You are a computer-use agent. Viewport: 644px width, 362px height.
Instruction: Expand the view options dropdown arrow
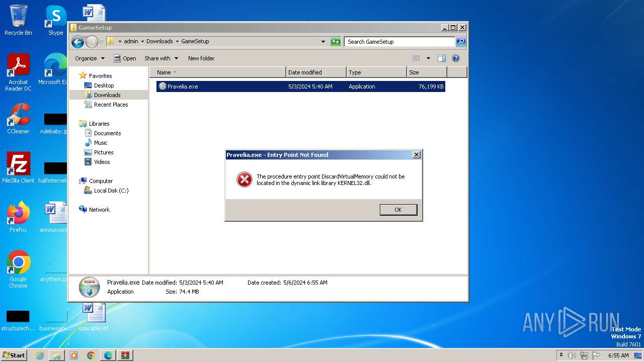point(428,58)
